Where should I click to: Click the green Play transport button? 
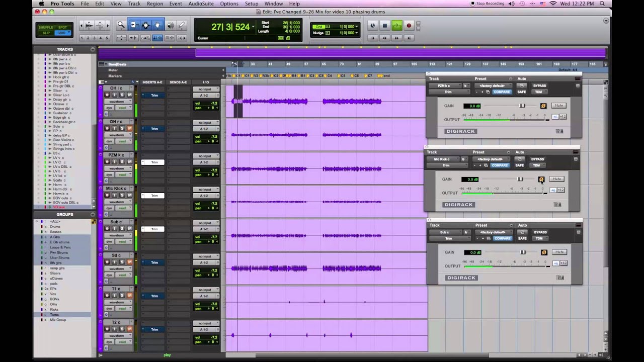[x=397, y=26]
